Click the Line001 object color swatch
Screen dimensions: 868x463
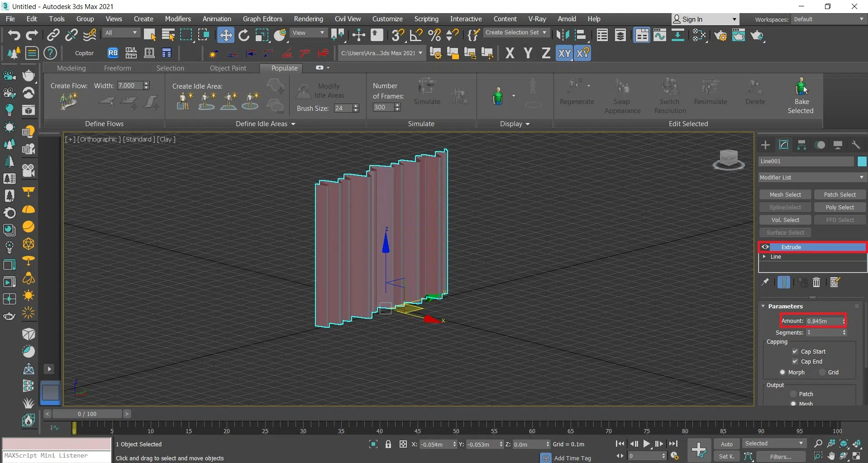coord(862,161)
